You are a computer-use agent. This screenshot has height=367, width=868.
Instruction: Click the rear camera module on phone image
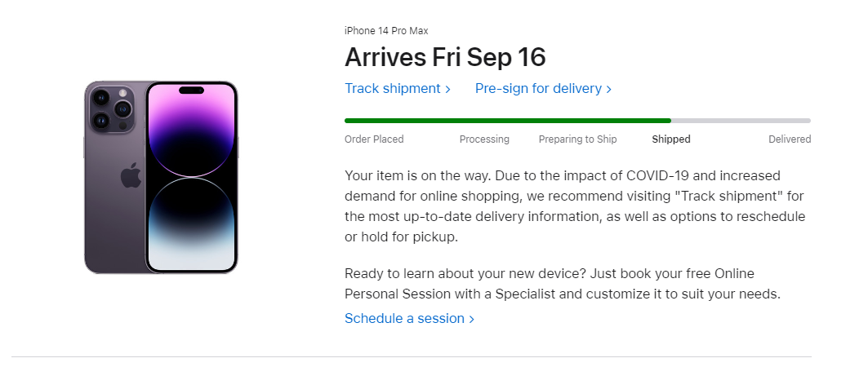[x=111, y=108]
